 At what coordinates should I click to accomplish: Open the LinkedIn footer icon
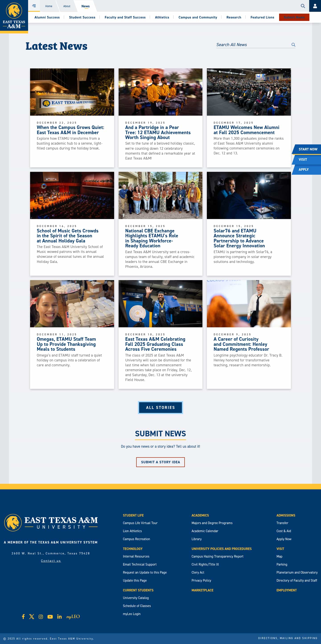(x=59, y=617)
